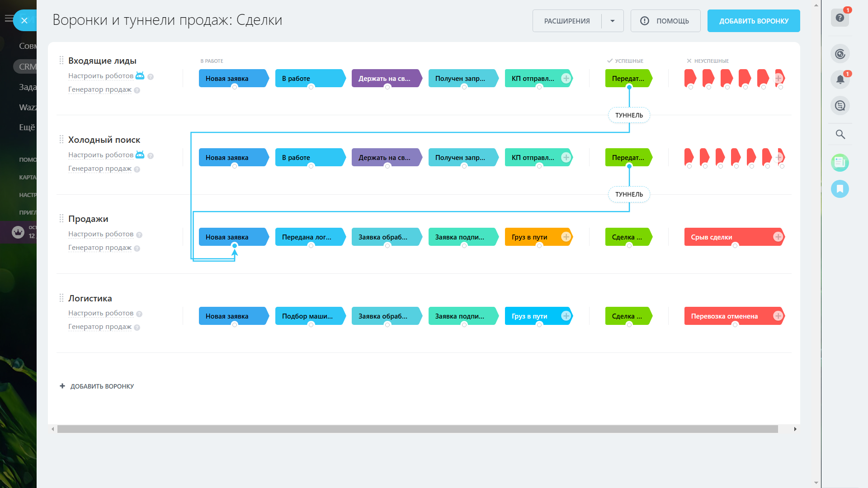Open Настроить роботов link for Логистика

click(101, 313)
